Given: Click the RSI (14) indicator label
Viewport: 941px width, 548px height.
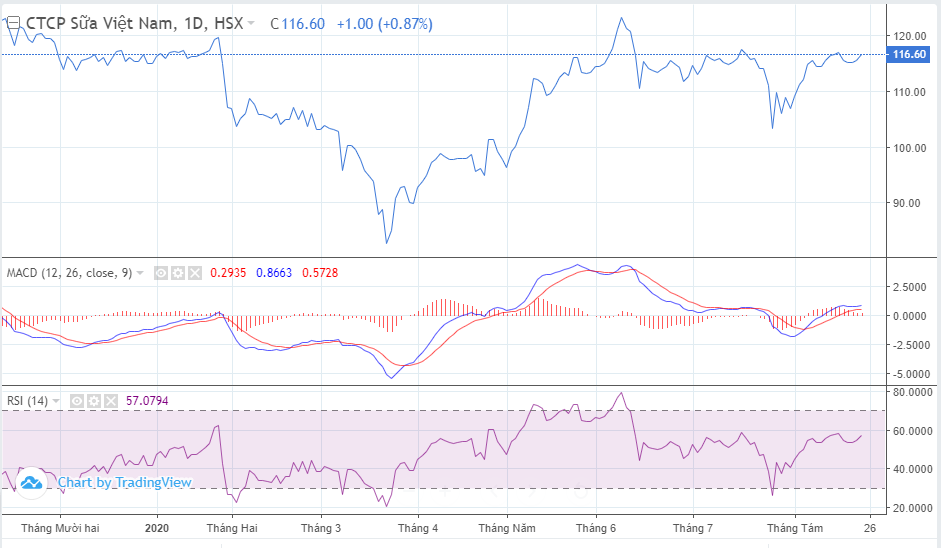Looking at the screenshot, I should (27, 401).
